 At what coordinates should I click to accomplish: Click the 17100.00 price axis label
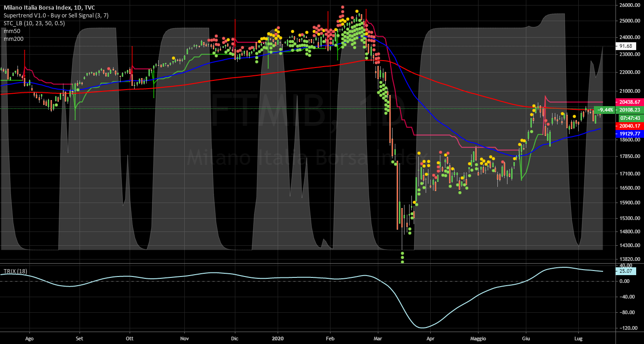click(x=629, y=174)
